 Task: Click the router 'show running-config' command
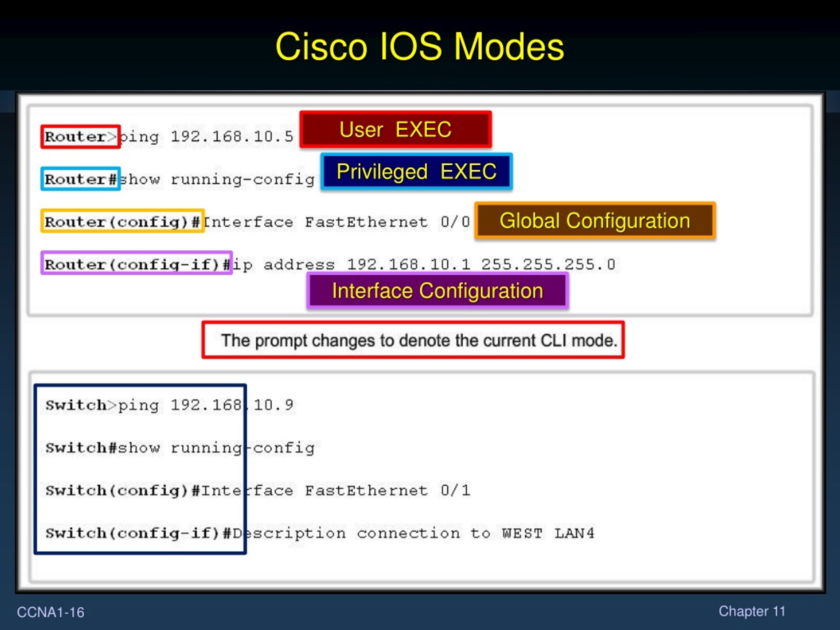(217, 179)
